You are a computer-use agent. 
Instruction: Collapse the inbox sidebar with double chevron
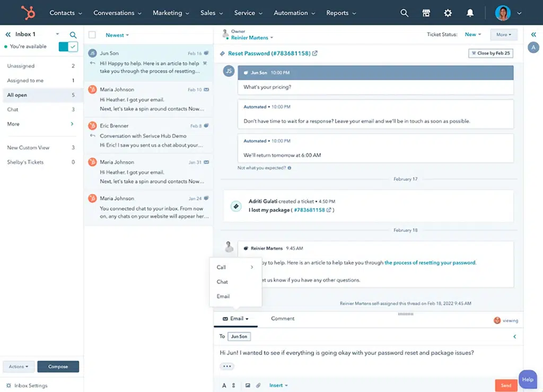pyautogui.click(x=8, y=34)
